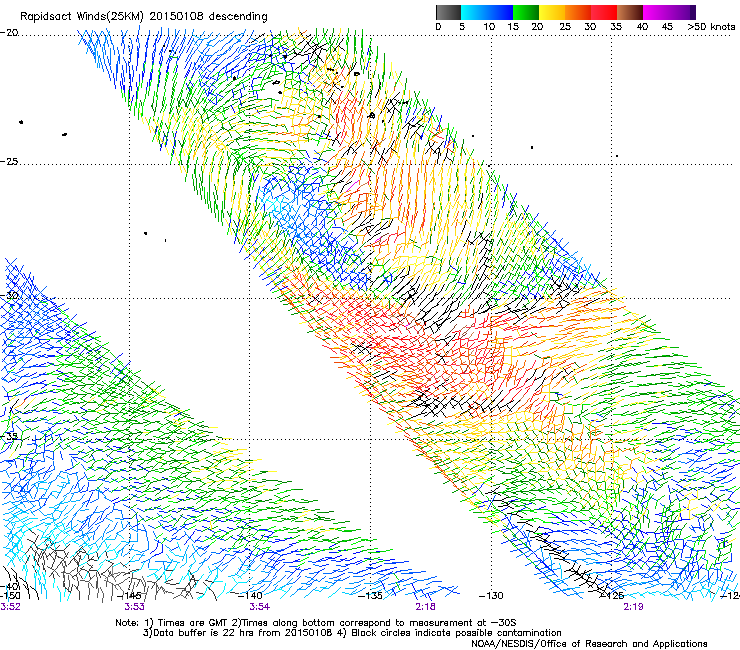Click the '-20' latitude label
Screen dimensions: 740x650
pos(9,32)
